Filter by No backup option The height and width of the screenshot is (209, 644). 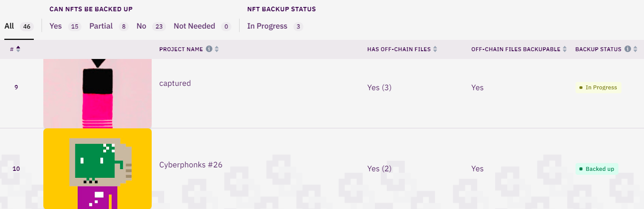[x=141, y=26]
